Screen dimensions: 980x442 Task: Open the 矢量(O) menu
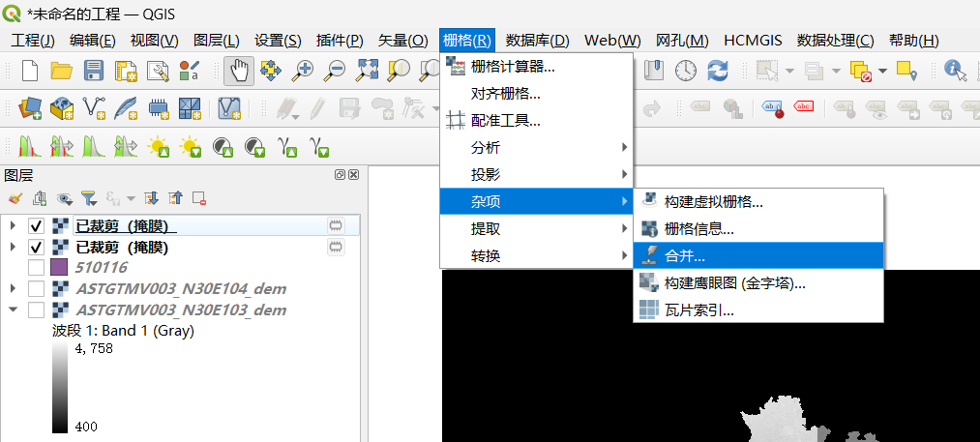(x=403, y=41)
